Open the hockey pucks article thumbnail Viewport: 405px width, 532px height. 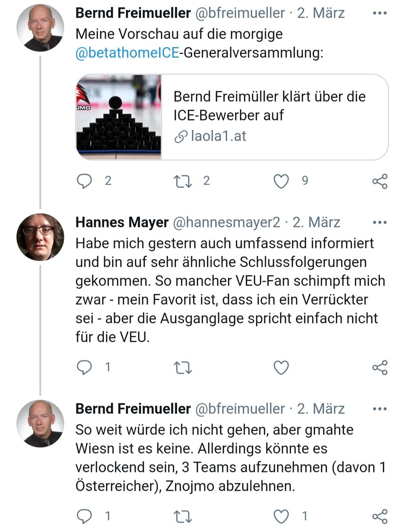tap(119, 117)
